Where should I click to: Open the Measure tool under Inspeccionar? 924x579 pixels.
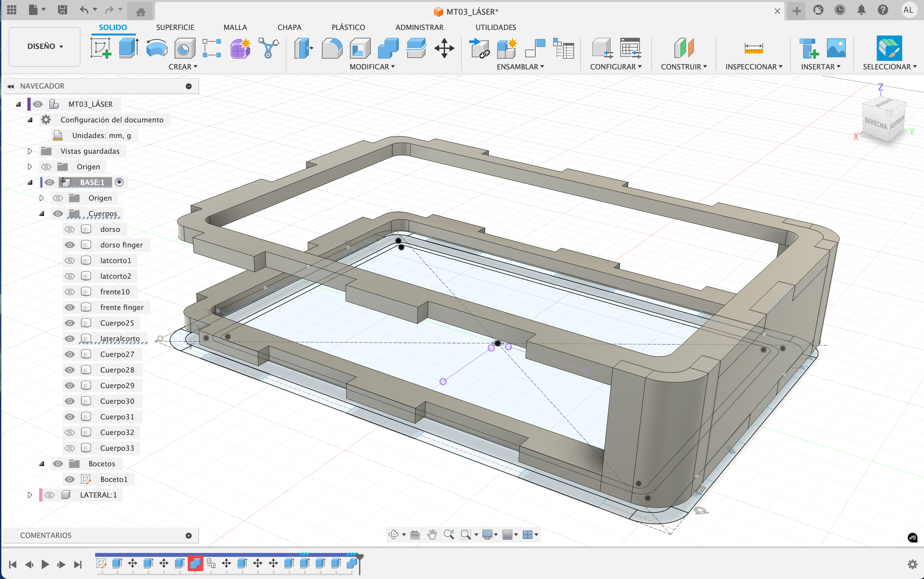tap(753, 48)
